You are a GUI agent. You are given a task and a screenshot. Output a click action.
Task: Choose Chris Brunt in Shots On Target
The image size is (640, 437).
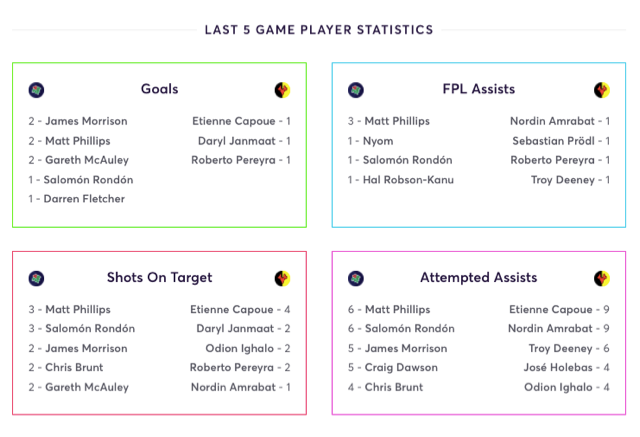(74, 367)
